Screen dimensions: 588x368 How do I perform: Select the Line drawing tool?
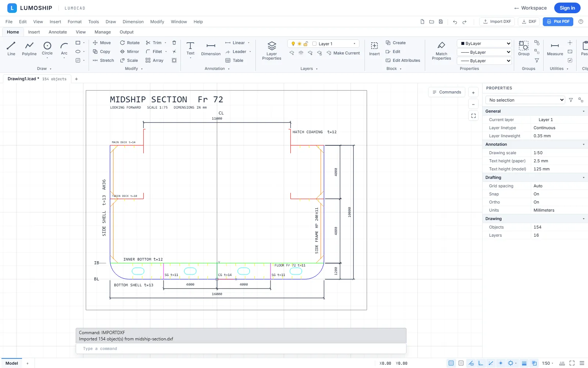click(11, 49)
